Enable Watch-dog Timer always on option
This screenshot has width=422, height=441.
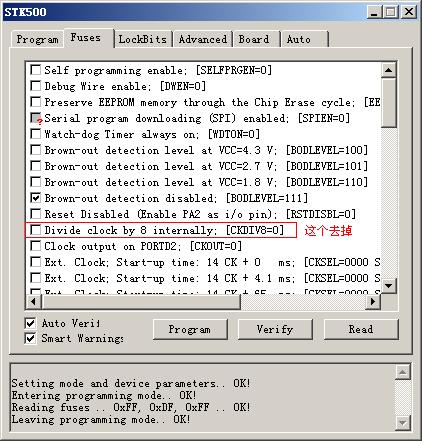pyautogui.click(x=36, y=134)
